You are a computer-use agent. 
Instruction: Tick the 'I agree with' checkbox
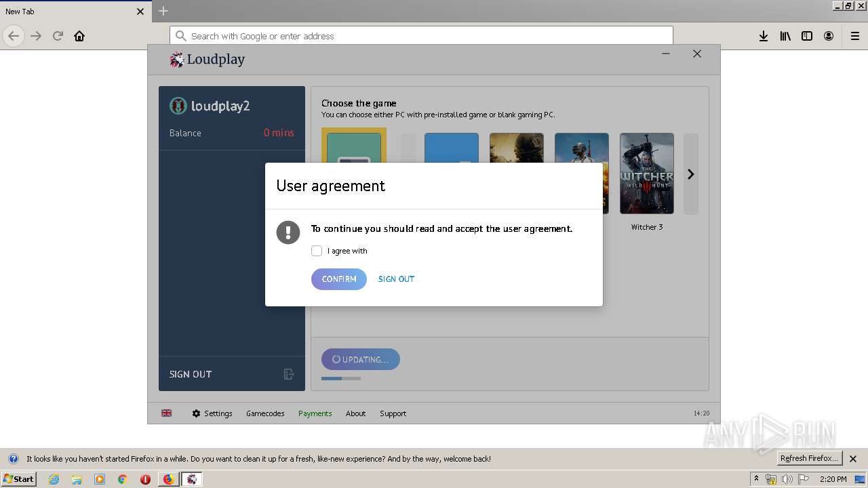[317, 251]
